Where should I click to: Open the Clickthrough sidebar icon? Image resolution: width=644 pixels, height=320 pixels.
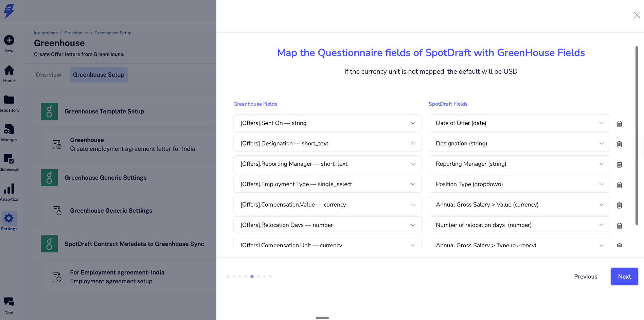[x=9, y=159]
